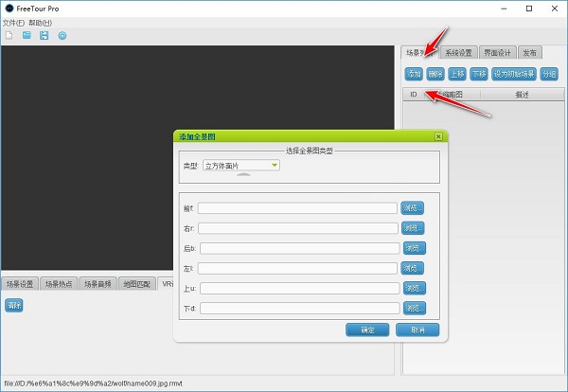Click the 下移 button
Screen dimensions: 568x392
[479, 74]
